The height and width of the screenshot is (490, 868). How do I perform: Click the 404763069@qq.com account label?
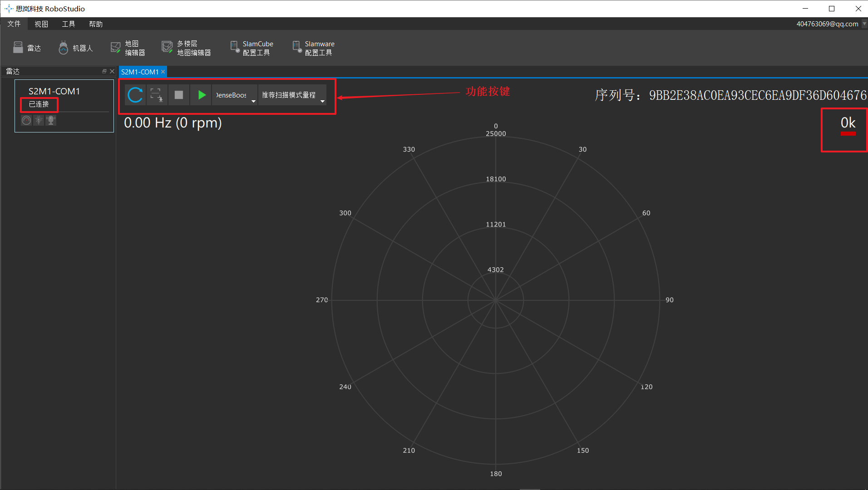pyautogui.click(x=827, y=24)
